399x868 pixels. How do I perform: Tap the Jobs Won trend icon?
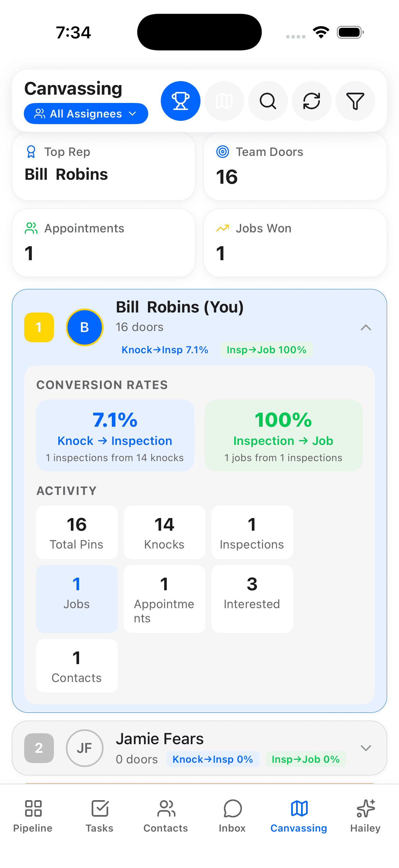tap(223, 228)
